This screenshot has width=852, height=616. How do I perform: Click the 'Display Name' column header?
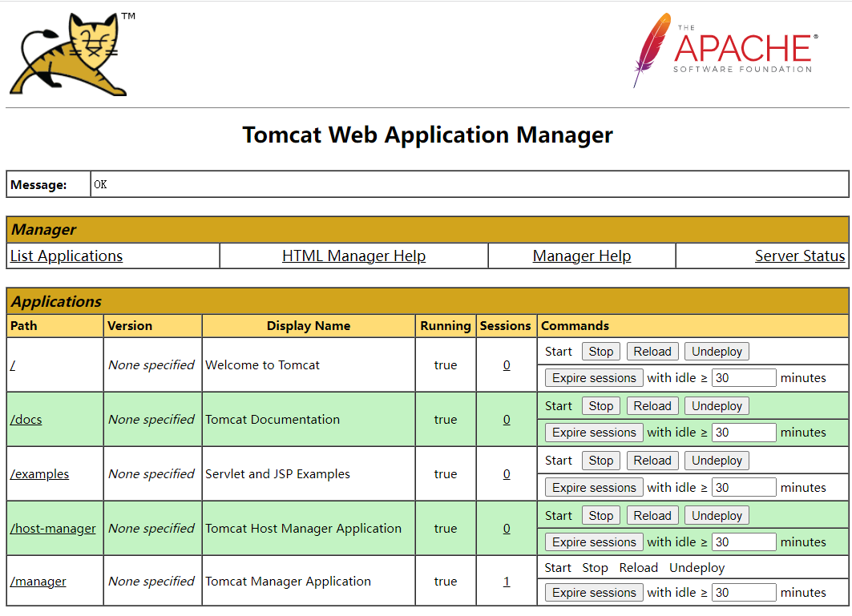point(308,326)
